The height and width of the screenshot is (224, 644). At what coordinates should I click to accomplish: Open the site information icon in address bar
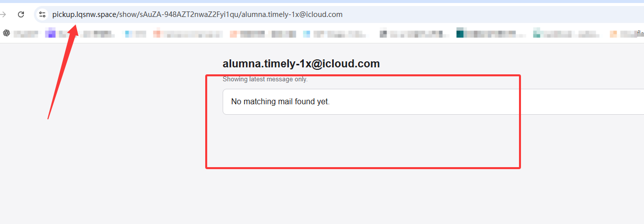[x=42, y=14]
